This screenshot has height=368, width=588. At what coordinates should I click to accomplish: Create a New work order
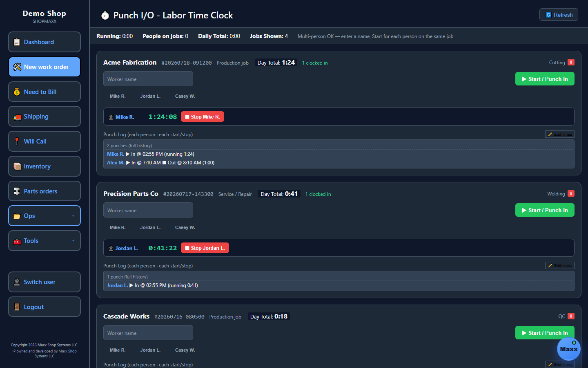pyautogui.click(x=45, y=67)
